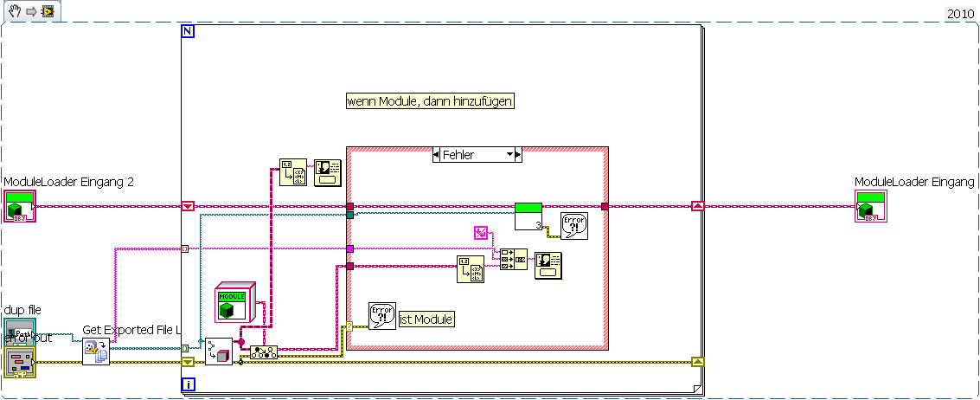The width and height of the screenshot is (980, 400).
Task: Click the For Loop count terminal N
Action: pos(187,30)
